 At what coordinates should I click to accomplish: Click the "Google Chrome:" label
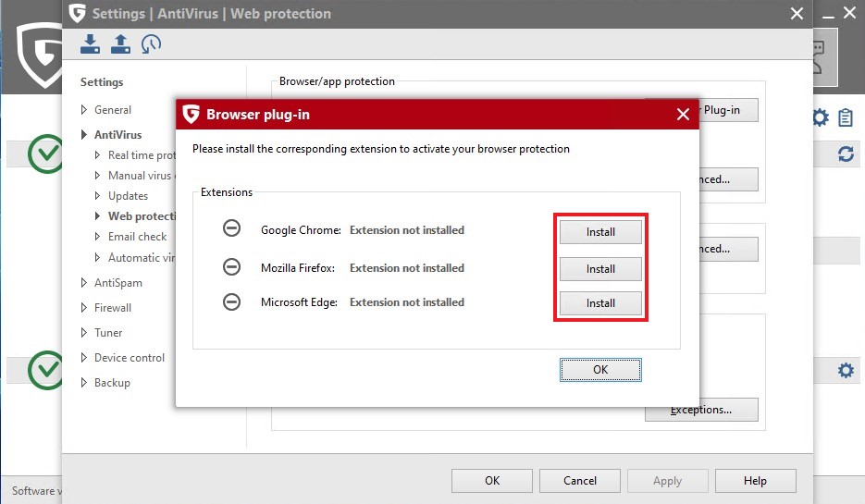[x=301, y=230]
